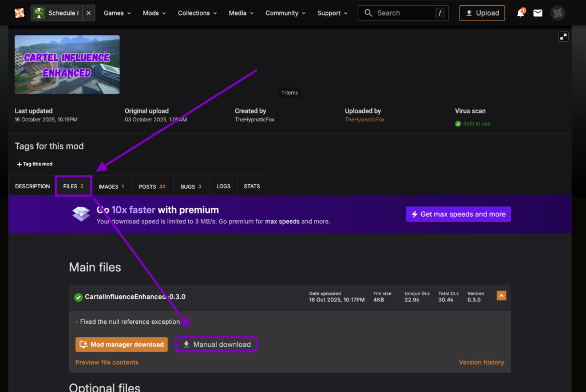Image resolution: width=586 pixels, height=392 pixels.
Task: Open the Nexus Mods home logo
Action: (19, 13)
